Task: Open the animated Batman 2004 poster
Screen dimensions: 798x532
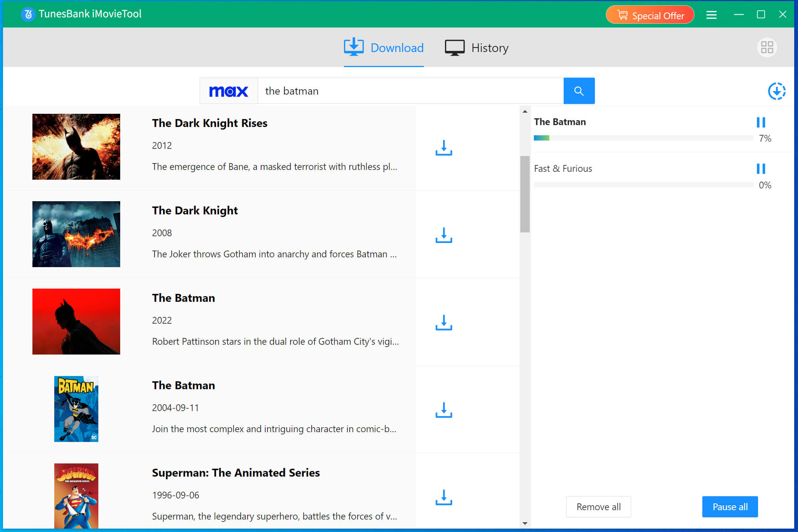Action: [x=76, y=409]
